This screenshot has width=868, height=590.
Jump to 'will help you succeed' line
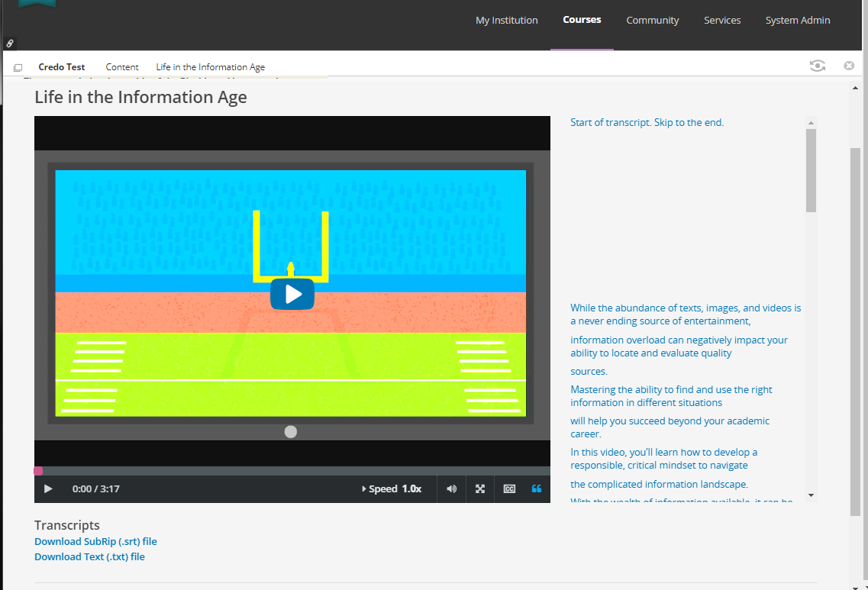point(670,427)
